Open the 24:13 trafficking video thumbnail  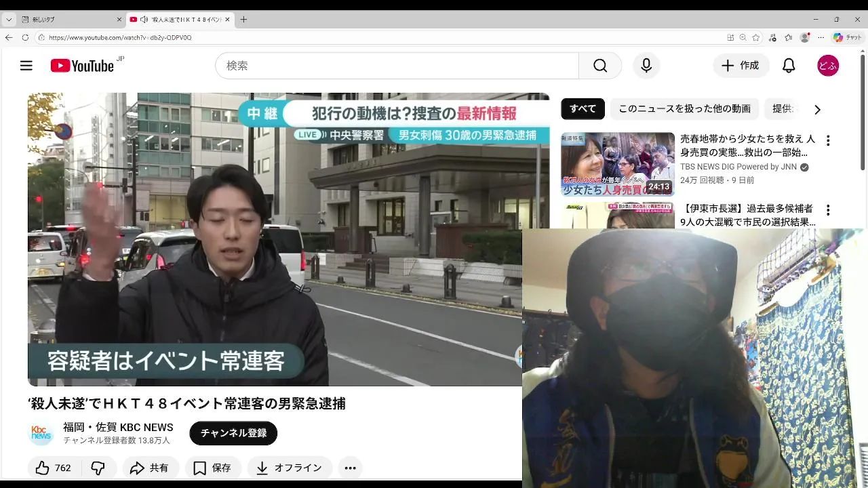pyautogui.click(x=618, y=164)
